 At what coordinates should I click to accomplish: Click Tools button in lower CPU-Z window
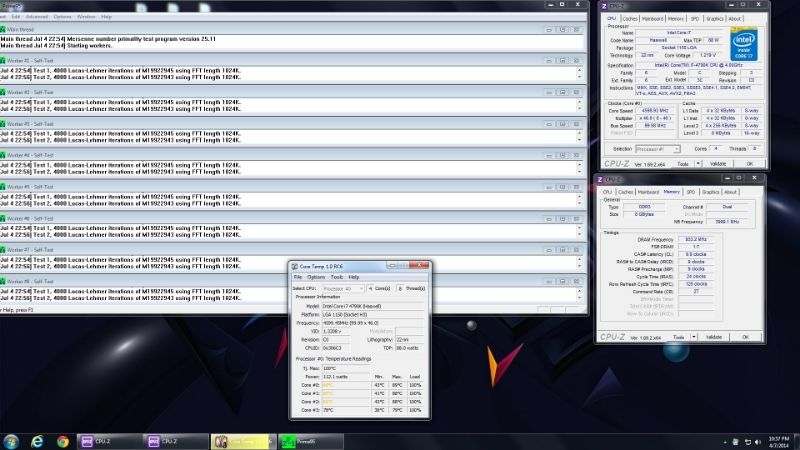(679, 337)
